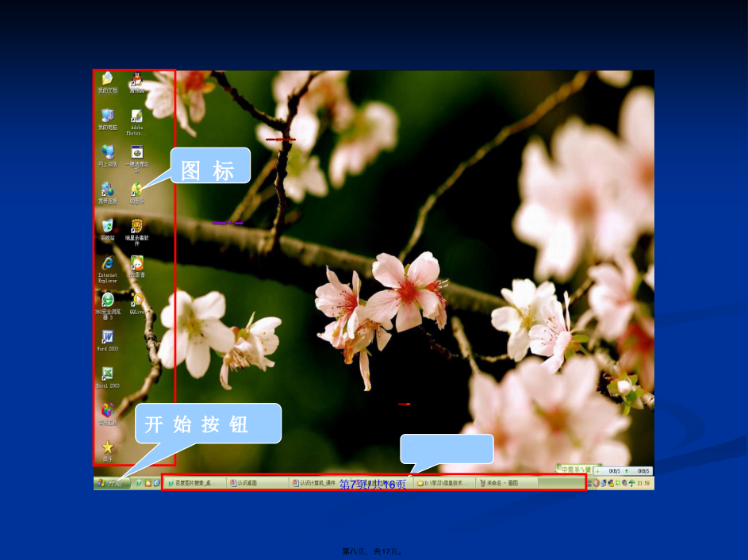Viewport: 748px width, 560px height.
Task: Click the blue quick launch icon beside taskbar buttons
Action: pos(156,483)
